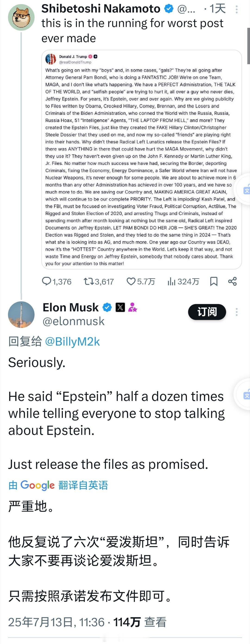Open the @elonmusk handle profile
The width and height of the screenshot is (250, 644).
[73, 321]
